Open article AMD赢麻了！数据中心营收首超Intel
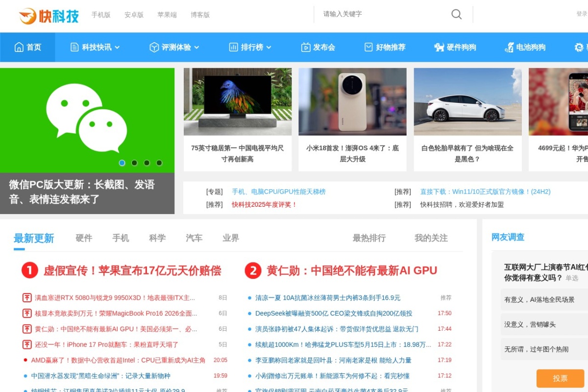The width and height of the screenshot is (588, 392). pos(118,360)
